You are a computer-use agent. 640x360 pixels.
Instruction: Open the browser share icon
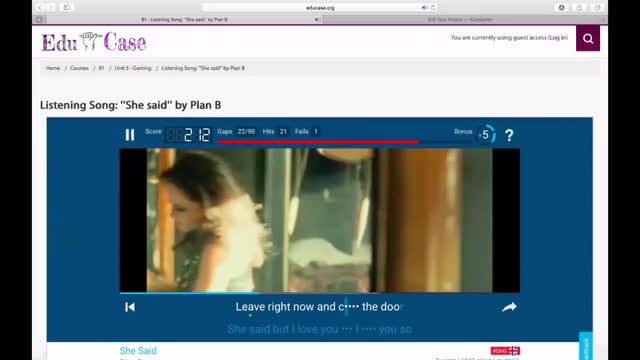(579, 7)
